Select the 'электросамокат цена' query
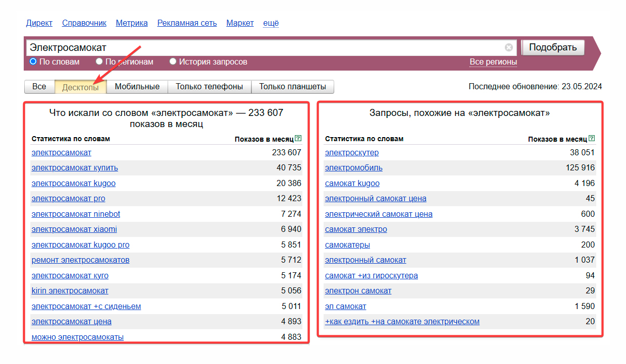The width and height of the screenshot is (626, 364). [72, 322]
